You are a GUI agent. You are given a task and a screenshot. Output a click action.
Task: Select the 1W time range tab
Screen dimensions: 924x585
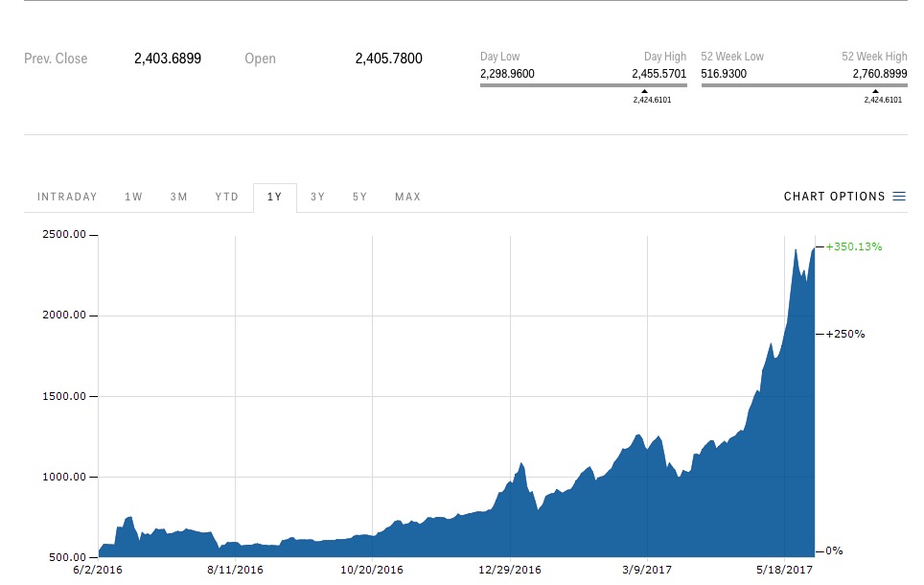tap(133, 198)
